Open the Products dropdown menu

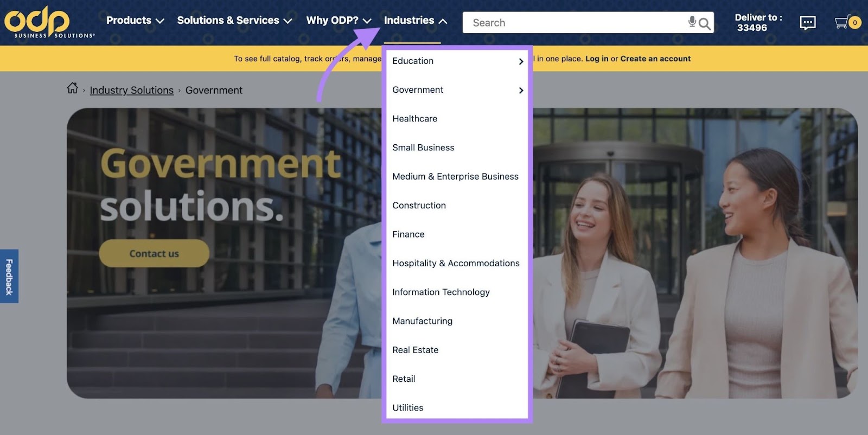(x=135, y=21)
